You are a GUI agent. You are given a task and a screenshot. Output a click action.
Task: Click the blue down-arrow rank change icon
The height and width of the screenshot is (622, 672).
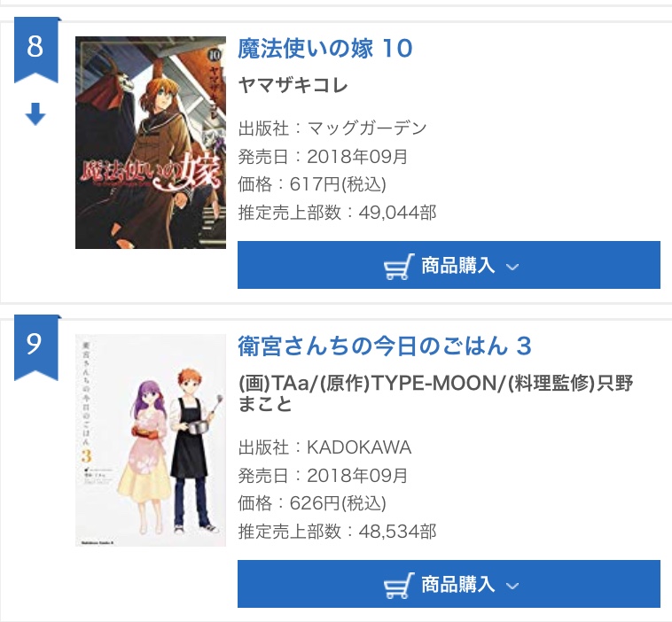35,114
